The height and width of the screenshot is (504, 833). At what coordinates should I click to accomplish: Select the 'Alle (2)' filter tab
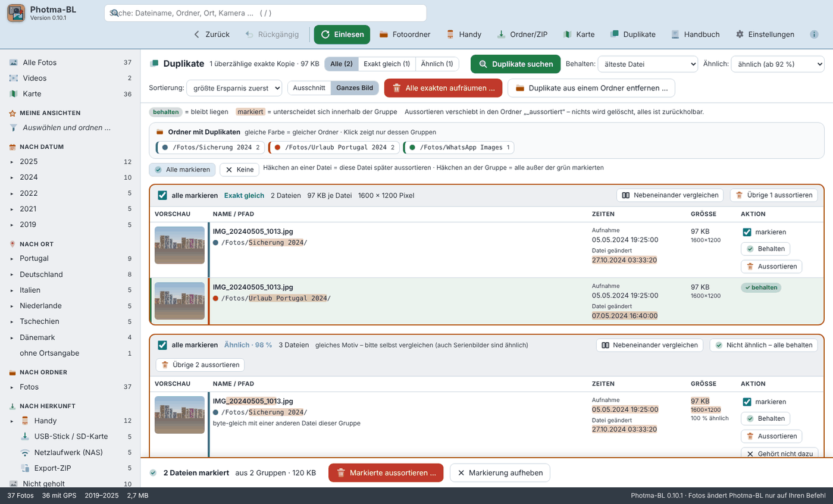pyautogui.click(x=342, y=64)
